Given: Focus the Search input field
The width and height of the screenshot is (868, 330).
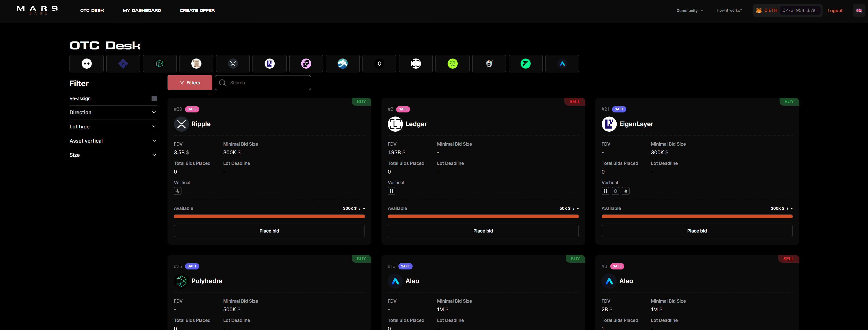Looking at the screenshot, I should click(263, 83).
